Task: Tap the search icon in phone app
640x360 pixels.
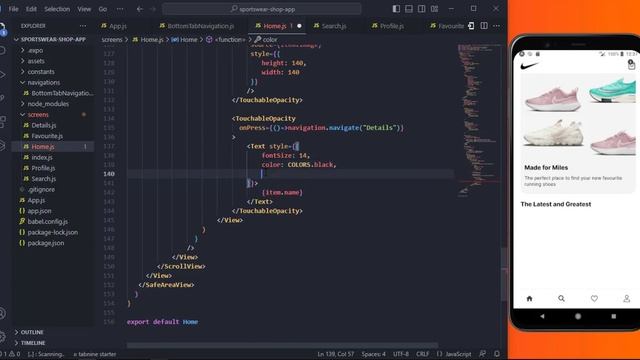Action: point(562,299)
